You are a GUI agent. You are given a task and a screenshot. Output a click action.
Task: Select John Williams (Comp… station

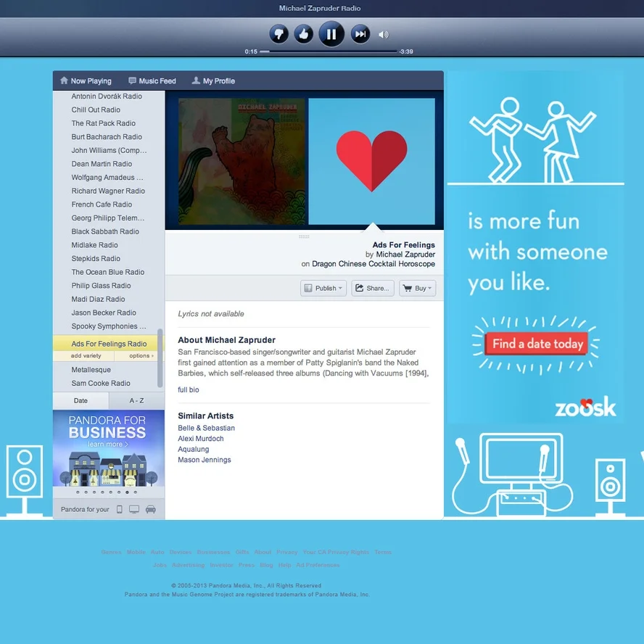[x=109, y=150]
